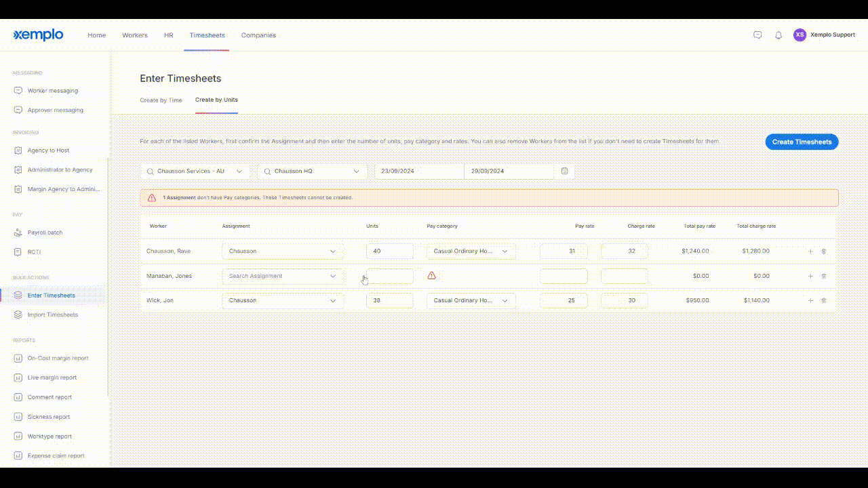Click the Xemplo Support user name
Viewport: 868px width, 488px height.
pos(833,35)
